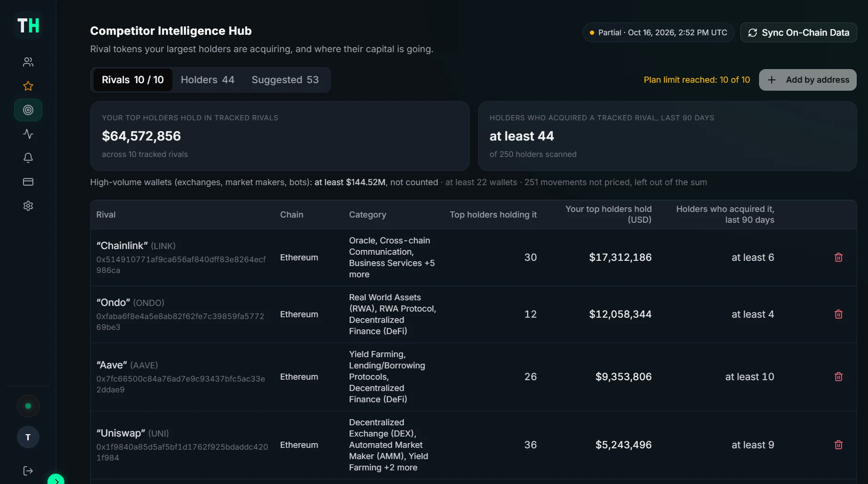Delete the Ondo rival row

click(x=838, y=314)
